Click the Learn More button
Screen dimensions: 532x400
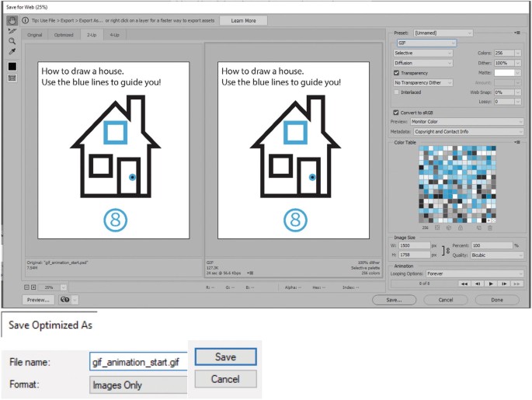(x=243, y=21)
